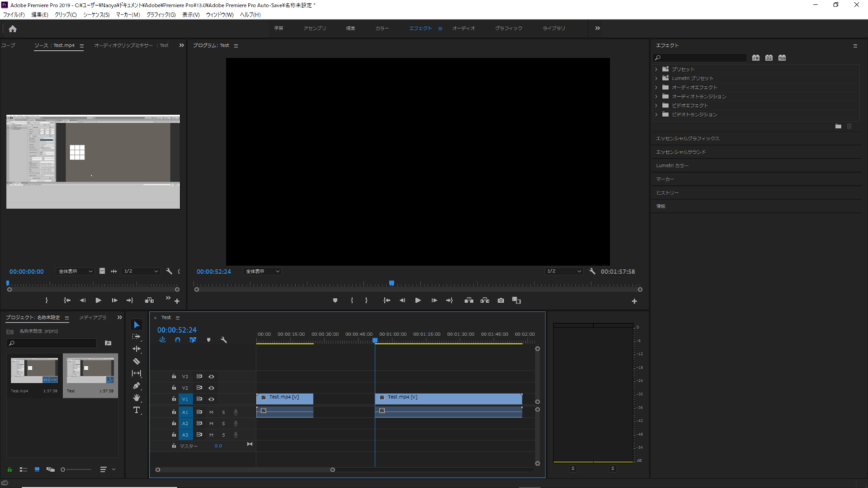The height and width of the screenshot is (488, 868).
Task: Select the Track Select Forward tool
Action: (137, 337)
